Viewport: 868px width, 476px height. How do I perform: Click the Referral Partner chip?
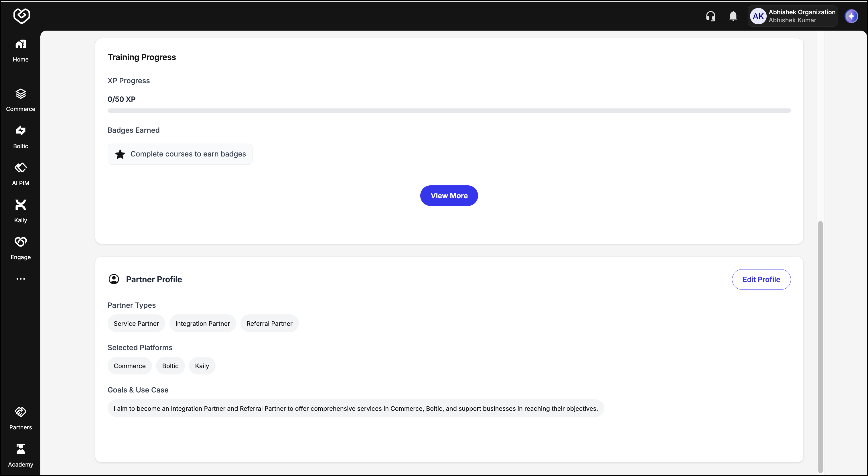269,324
